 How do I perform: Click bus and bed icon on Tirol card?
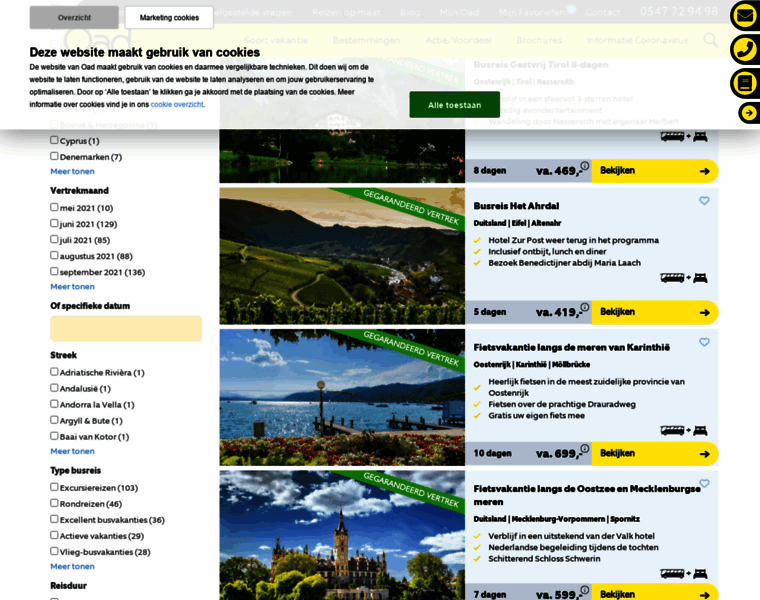[683, 137]
